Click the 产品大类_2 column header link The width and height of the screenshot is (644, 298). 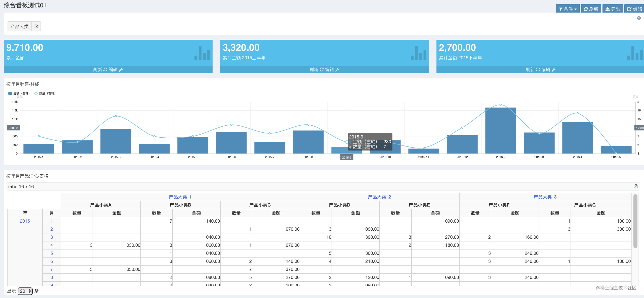point(379,197)
